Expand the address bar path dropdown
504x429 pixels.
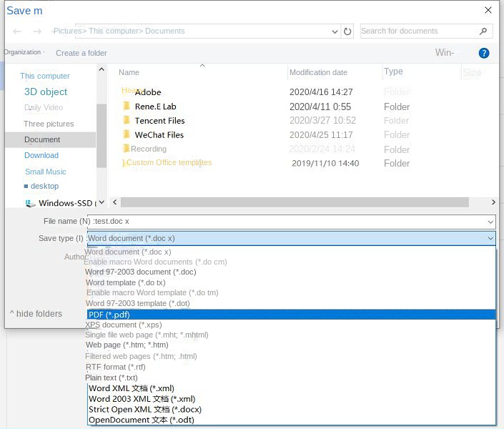pos(335,31)
